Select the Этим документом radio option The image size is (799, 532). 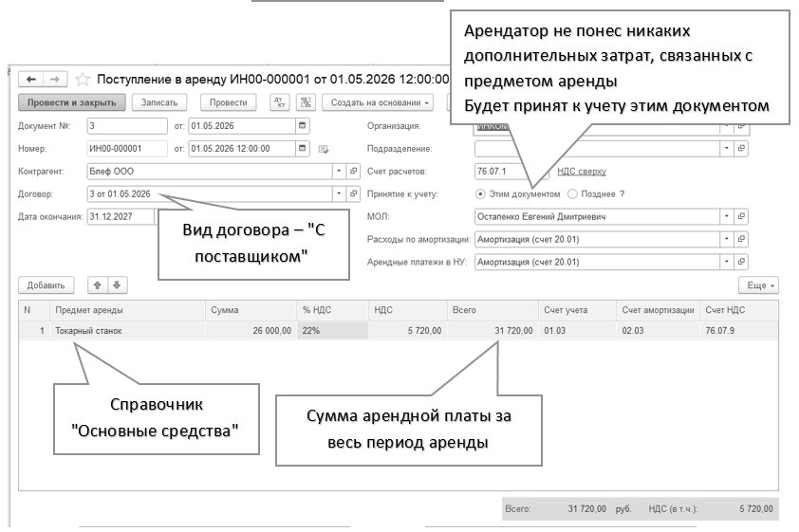[x=480, y=194]
